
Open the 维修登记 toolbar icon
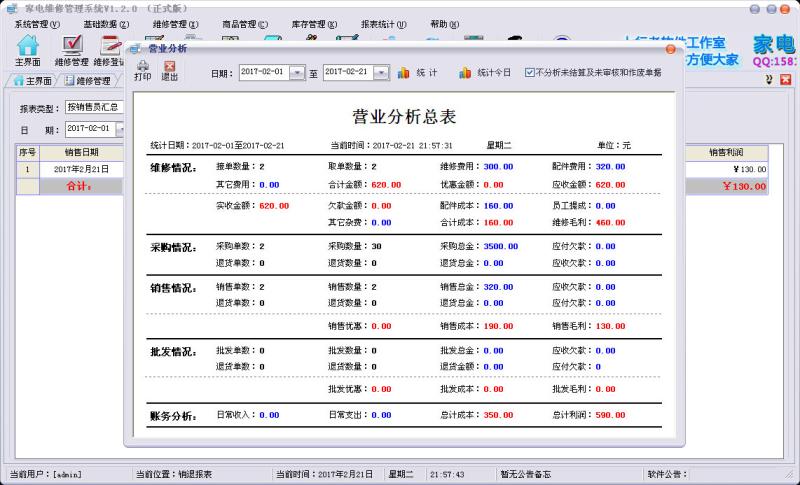click(109, 50)
